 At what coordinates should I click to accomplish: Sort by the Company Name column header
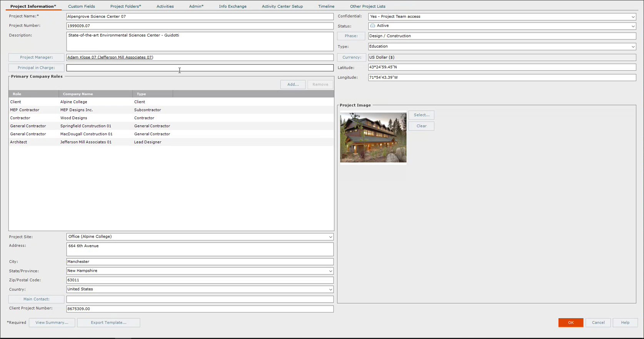[x=95, y=94]
